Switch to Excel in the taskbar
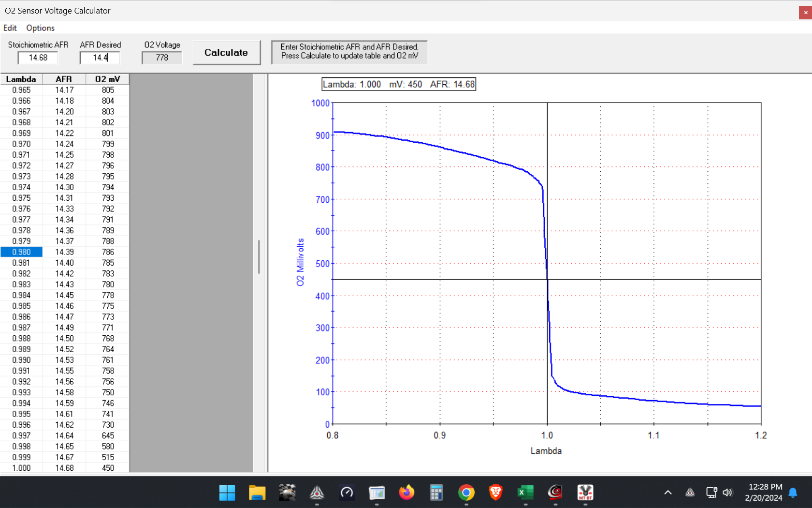This screenshot has width=812, height=508. point(525,493)
